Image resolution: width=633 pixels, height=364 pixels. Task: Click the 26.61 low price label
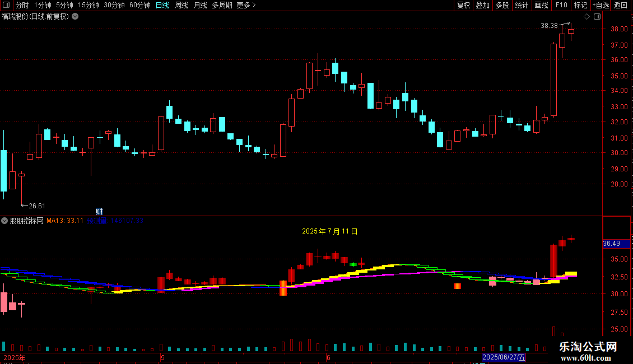(x=37, y=206)
